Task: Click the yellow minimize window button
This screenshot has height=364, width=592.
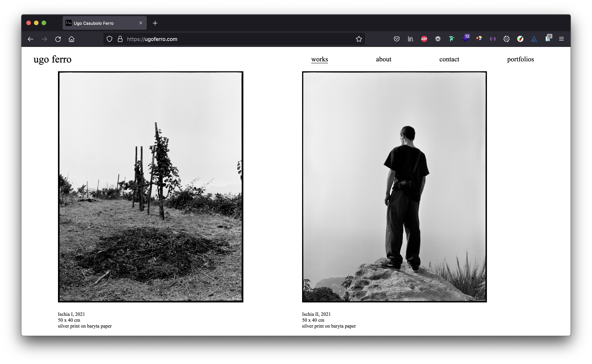Action: [x=36, y=23]
